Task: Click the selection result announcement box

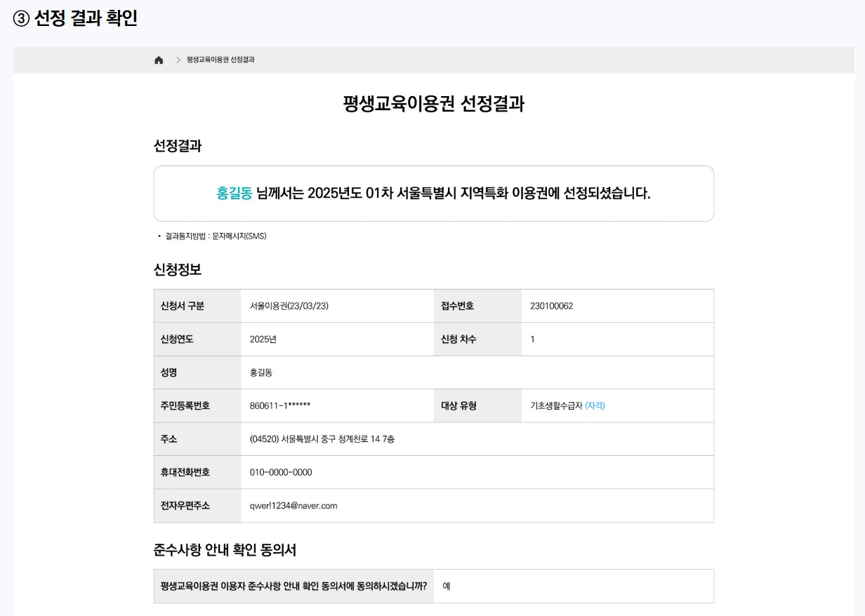Action: pyautogui.click(x=433, y=193)
